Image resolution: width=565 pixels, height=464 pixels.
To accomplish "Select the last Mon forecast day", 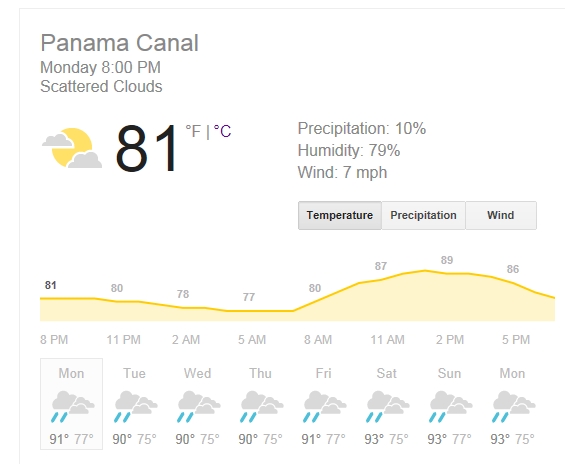I will (512, 404).
